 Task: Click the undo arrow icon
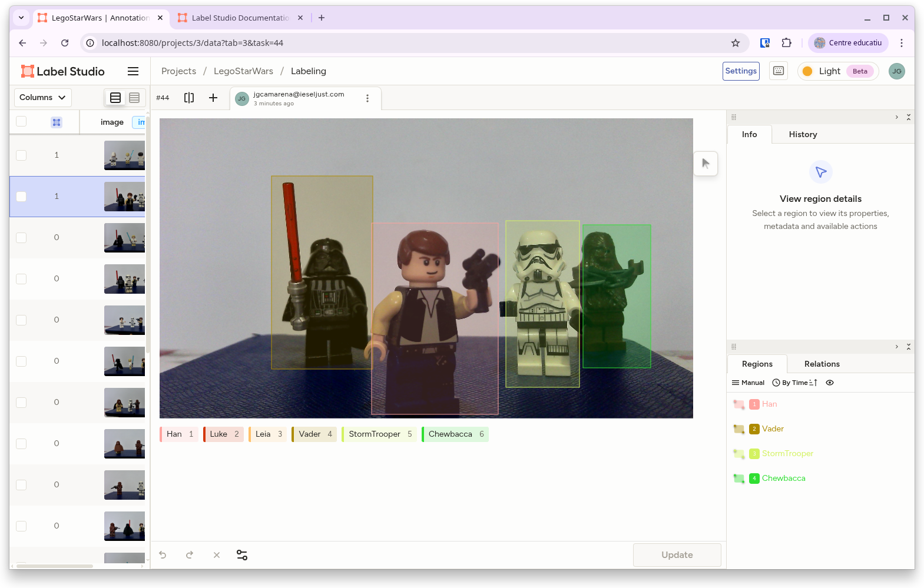163,555
